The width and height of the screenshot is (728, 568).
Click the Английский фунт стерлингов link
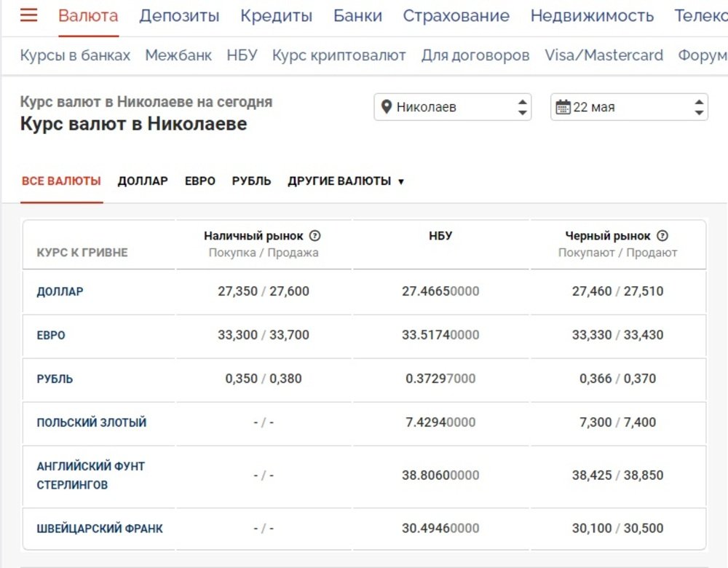coord(90,476)
